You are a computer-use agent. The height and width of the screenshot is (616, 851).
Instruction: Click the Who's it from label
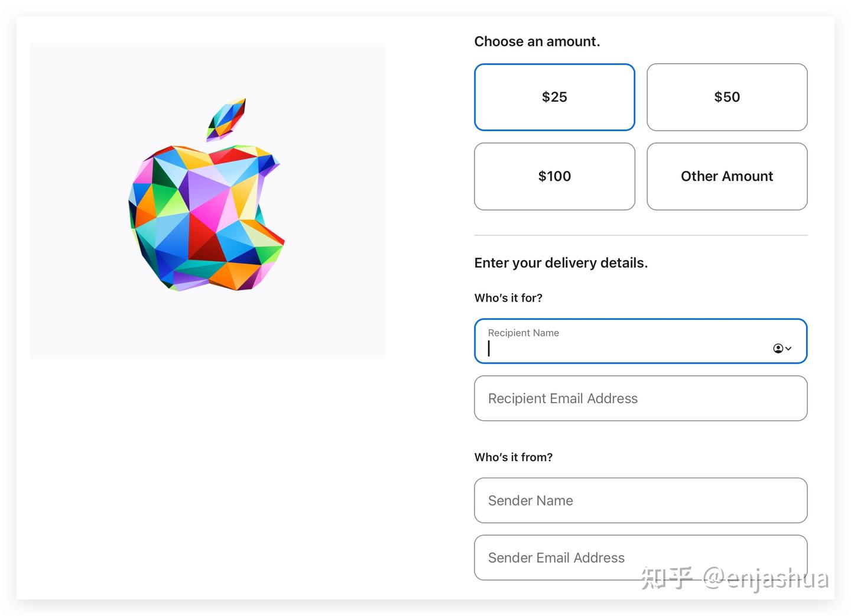point(513,457)
